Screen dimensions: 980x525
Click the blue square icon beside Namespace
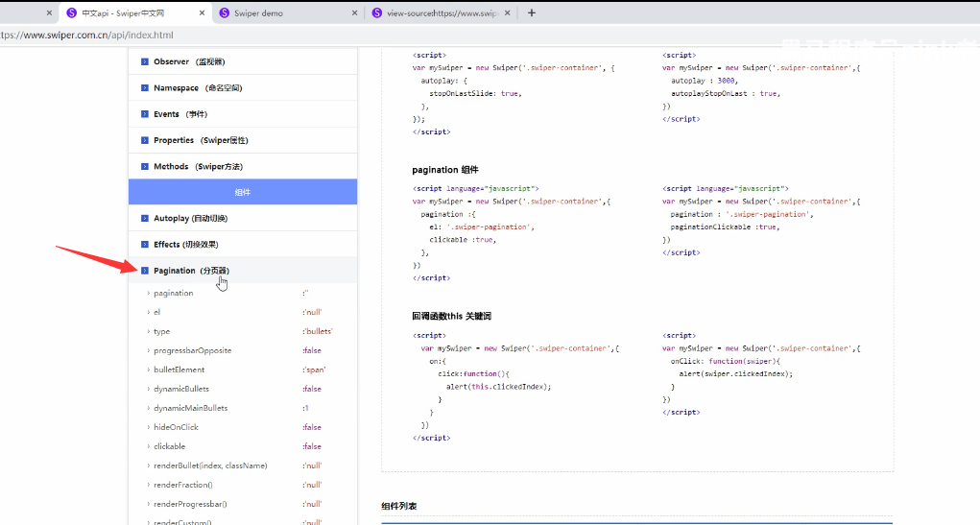[144, 88]
